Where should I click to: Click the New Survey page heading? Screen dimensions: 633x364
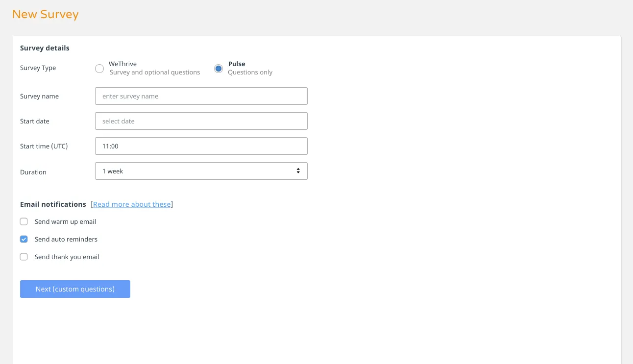[45, 14]
